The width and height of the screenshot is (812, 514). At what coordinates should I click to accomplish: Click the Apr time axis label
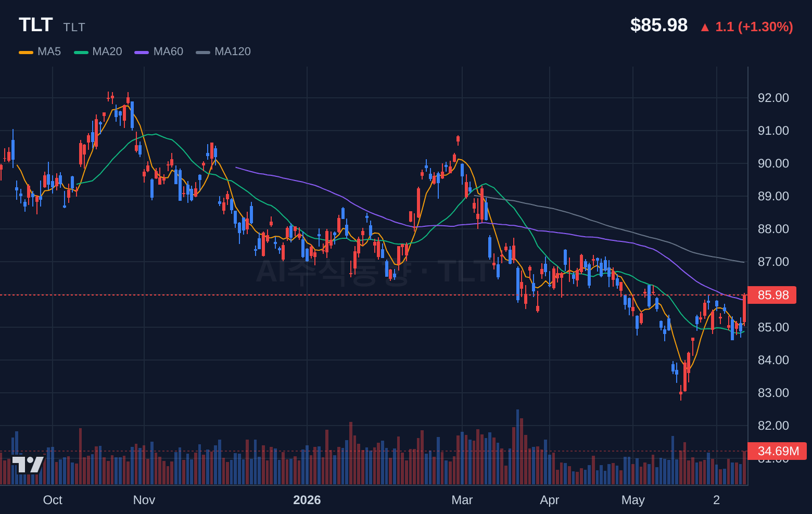[550, 500]
